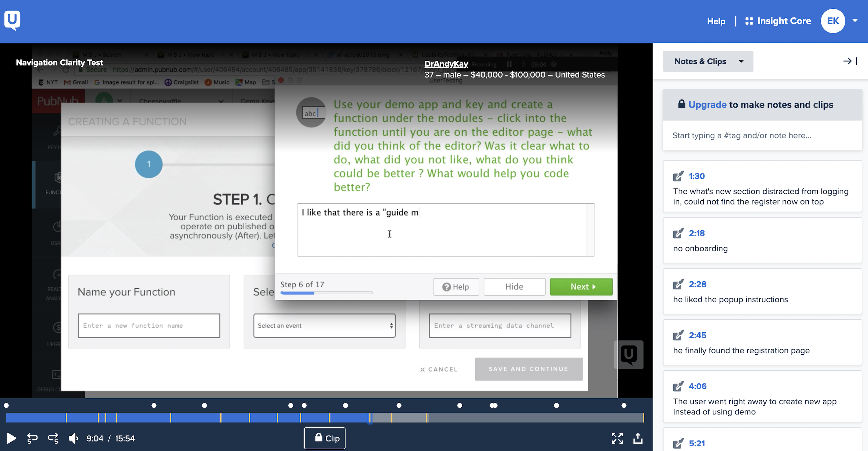Edit the note at 1:30
Screen dimensions: 868x451
(x=678, y=176)
